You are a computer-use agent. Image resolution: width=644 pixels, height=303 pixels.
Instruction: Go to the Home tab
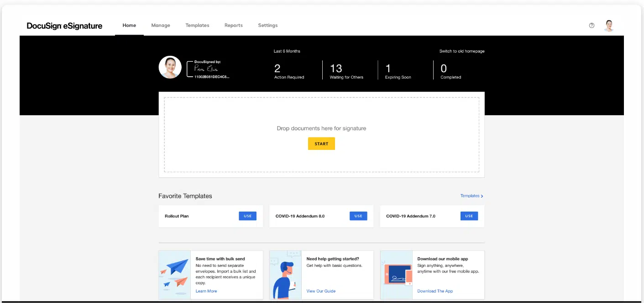click(x=129, y=25)
